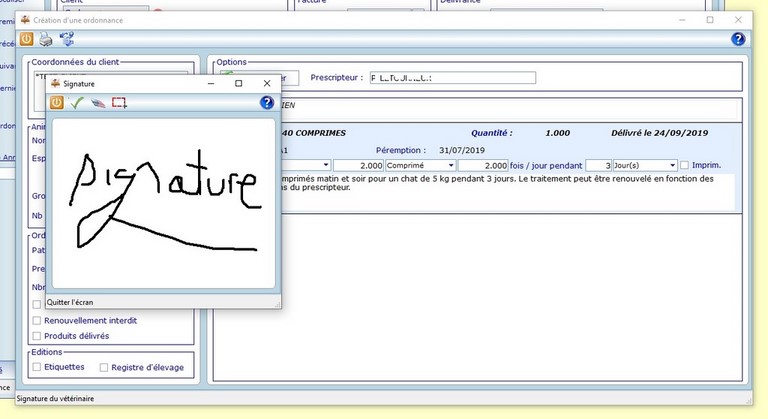The width and height of the screenshot is (768, 419).
Task: Validate the signature with the green checkmark
Action: 77,103
